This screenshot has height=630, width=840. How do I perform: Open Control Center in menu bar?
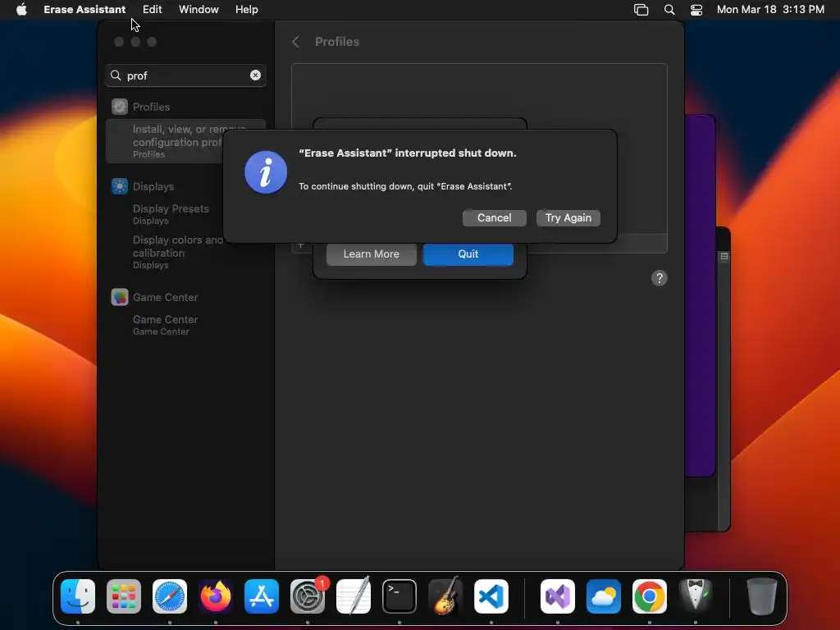(696, 10)
